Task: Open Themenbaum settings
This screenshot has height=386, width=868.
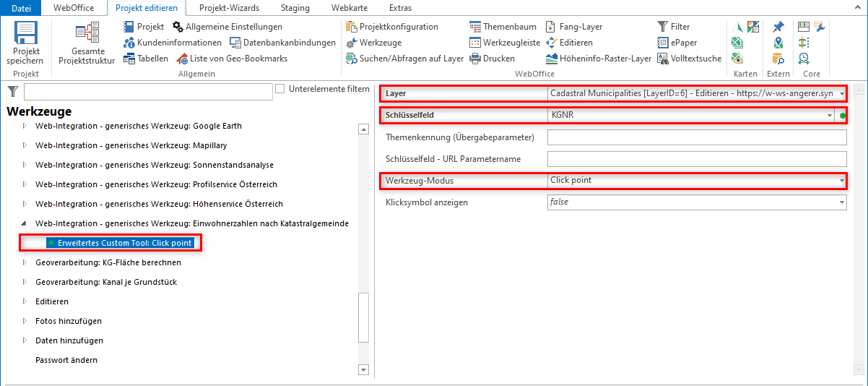Action: (x=503, y=27)
